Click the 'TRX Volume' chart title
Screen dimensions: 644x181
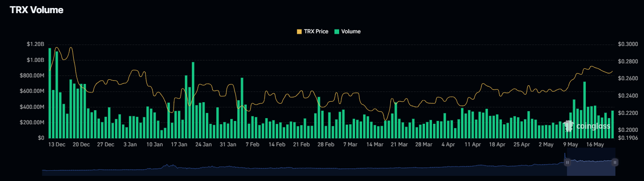tap(37, 10)
